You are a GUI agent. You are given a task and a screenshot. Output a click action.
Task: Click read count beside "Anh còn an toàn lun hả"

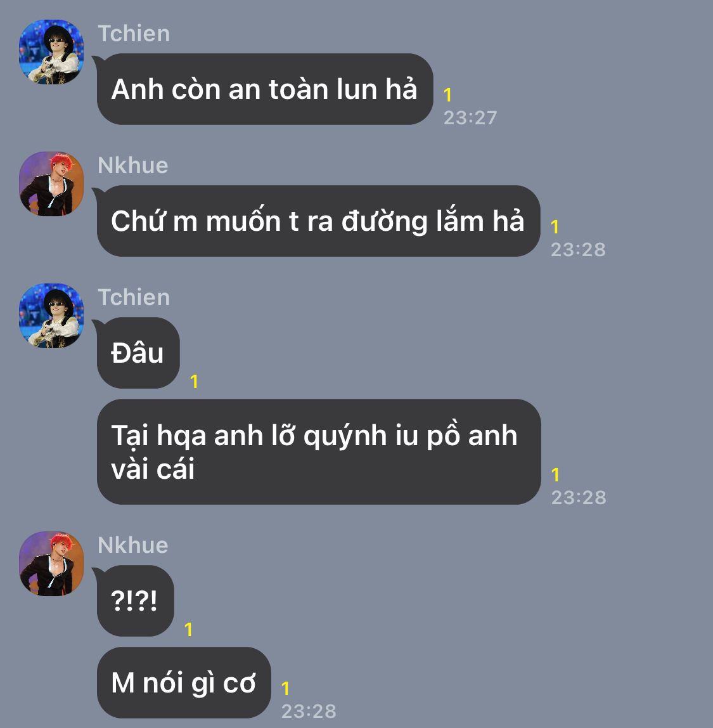tap(447, 95)
